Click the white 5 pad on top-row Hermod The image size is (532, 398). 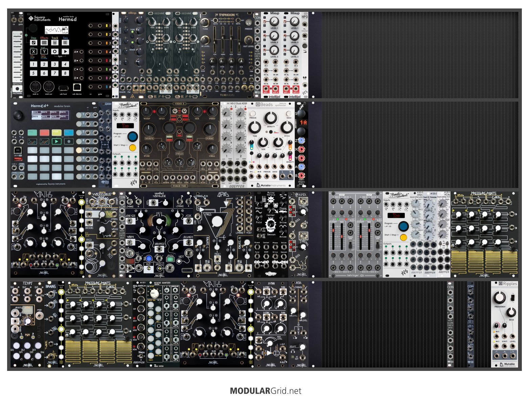click(x=33, y=73)
